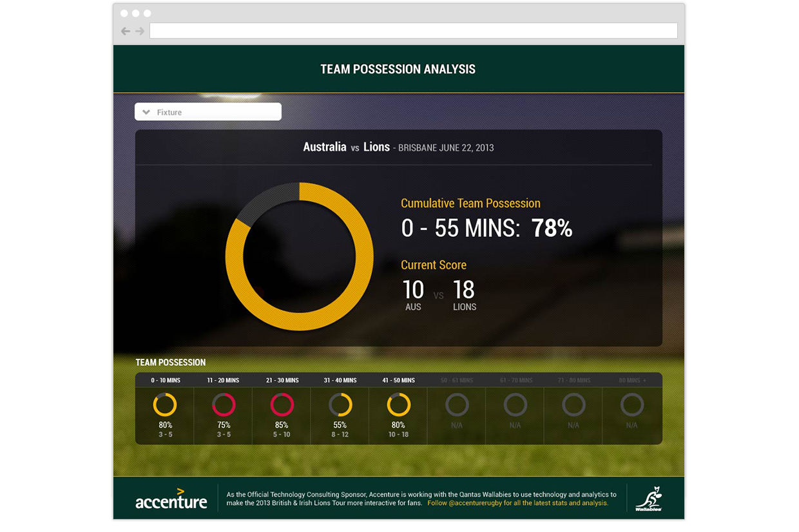Image resolution: width=799 pixels, height=532 pixels.
Task: Open the Fixture dropdown
Action: pos(208,112)
